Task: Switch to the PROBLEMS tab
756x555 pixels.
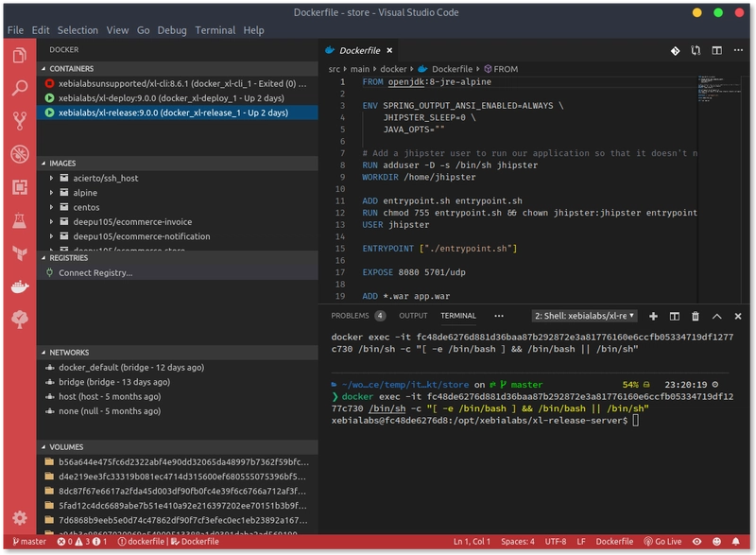Action: click(357, 316)
